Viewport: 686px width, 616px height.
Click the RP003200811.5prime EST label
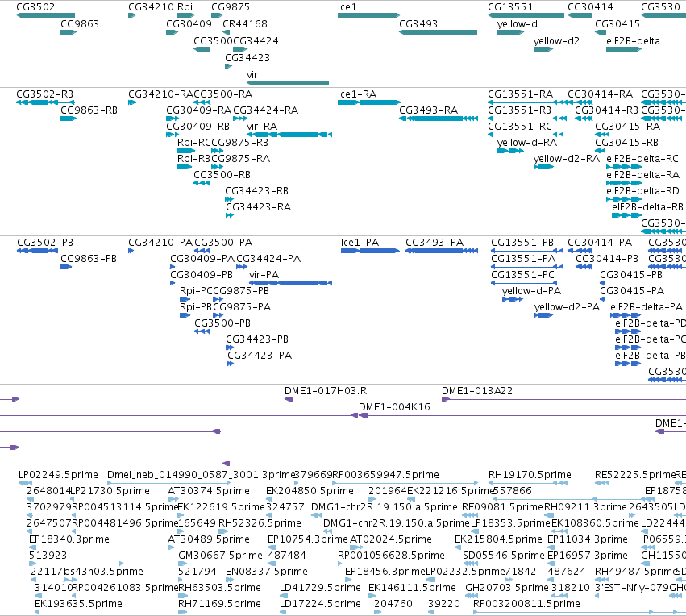point(526,604)
